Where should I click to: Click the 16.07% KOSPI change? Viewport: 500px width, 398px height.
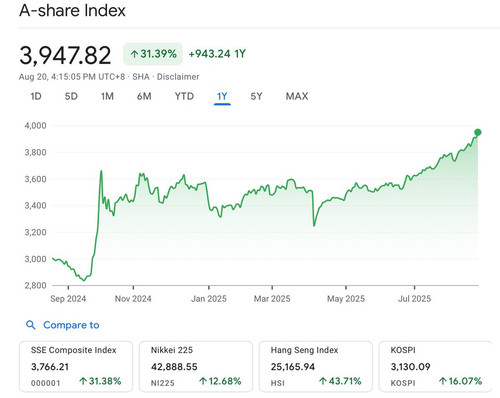coord(460,381)
